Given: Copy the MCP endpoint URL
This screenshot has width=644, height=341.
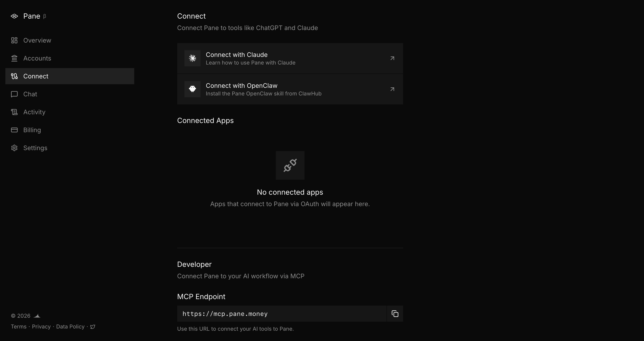Looking at the screenshot, I should pos(395,313).
